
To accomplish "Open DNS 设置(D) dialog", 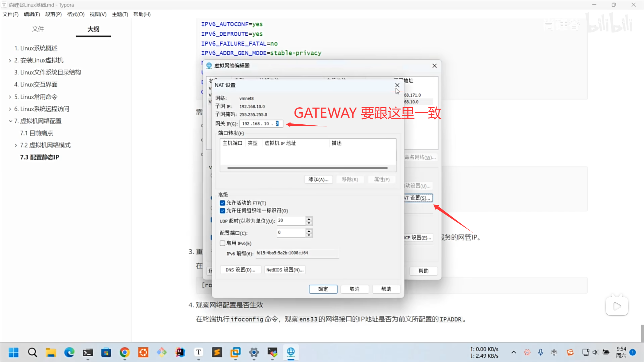I will click(240, 269).
